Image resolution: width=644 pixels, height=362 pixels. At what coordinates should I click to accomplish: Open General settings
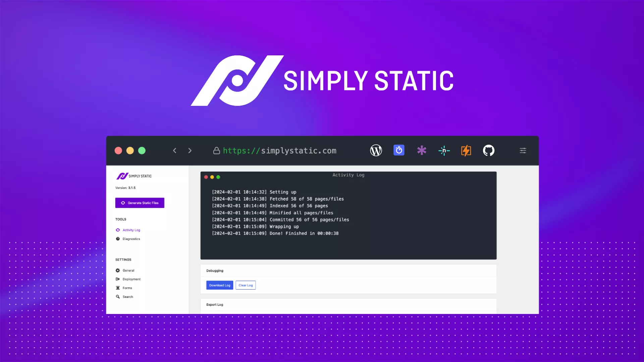tap(128, 270)
